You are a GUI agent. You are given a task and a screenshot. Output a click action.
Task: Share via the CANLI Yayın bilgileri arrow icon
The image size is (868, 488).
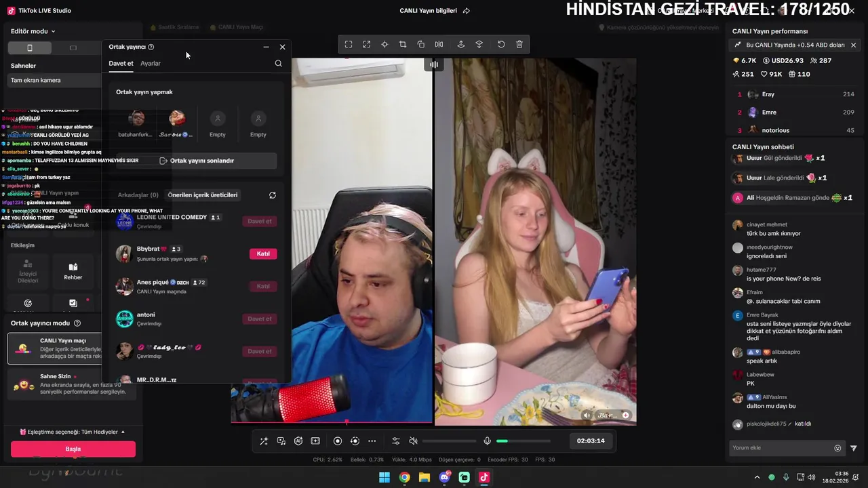(x=467, y=11)
